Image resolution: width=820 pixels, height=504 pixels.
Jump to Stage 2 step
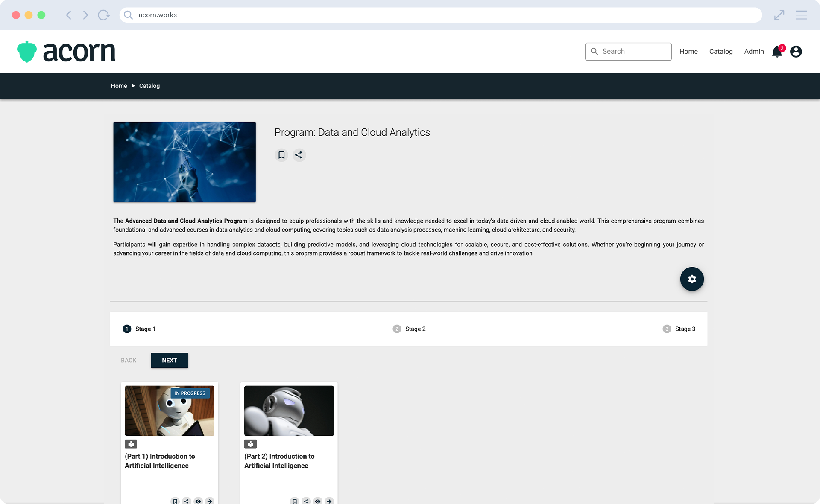click(x=409, y=329)
